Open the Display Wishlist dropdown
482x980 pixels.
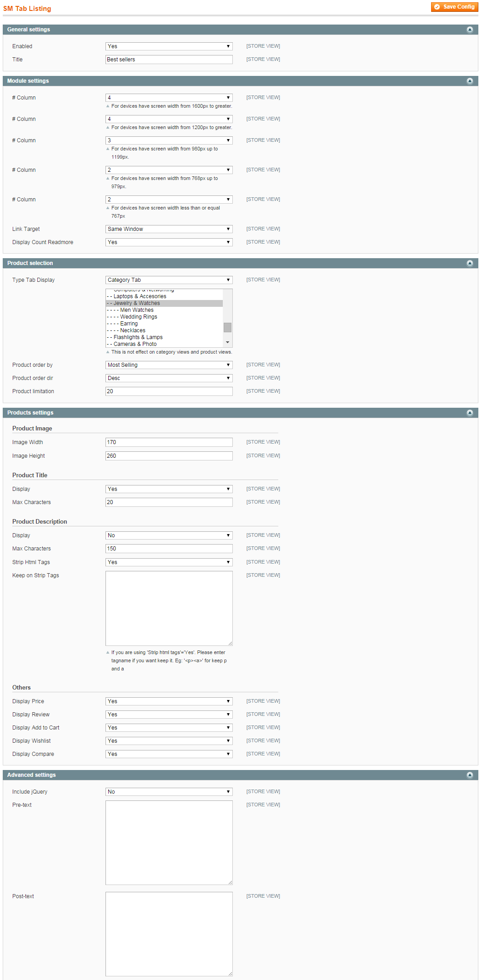169,741
